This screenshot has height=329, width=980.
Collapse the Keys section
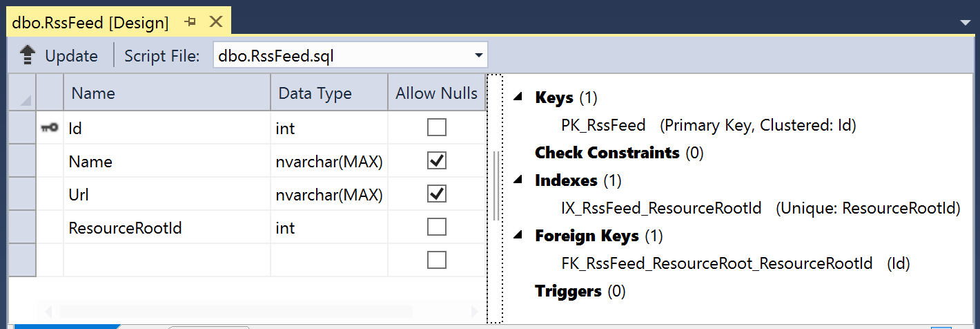pyautogui.click(x=518, y=97)
